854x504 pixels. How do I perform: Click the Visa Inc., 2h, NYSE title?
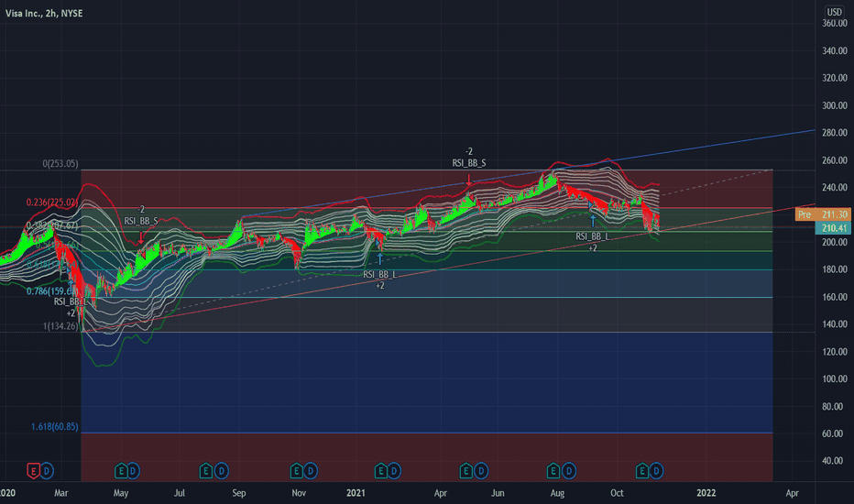(44, 13)
